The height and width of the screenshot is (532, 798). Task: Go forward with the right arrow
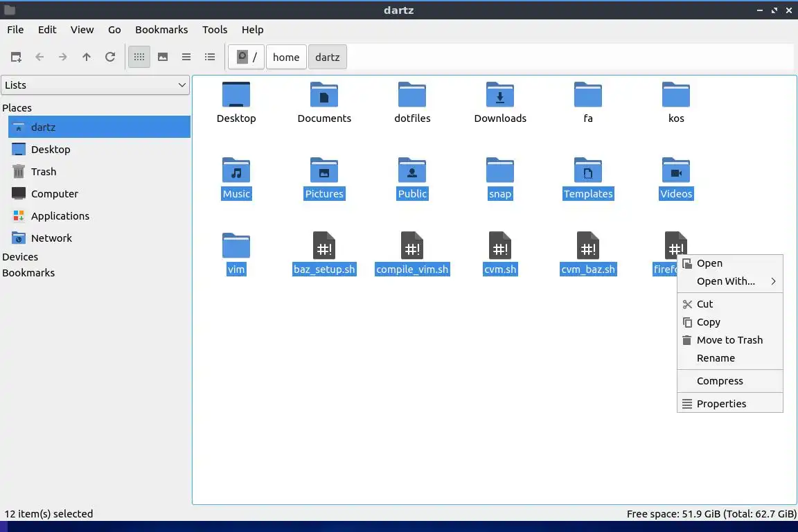62,57
